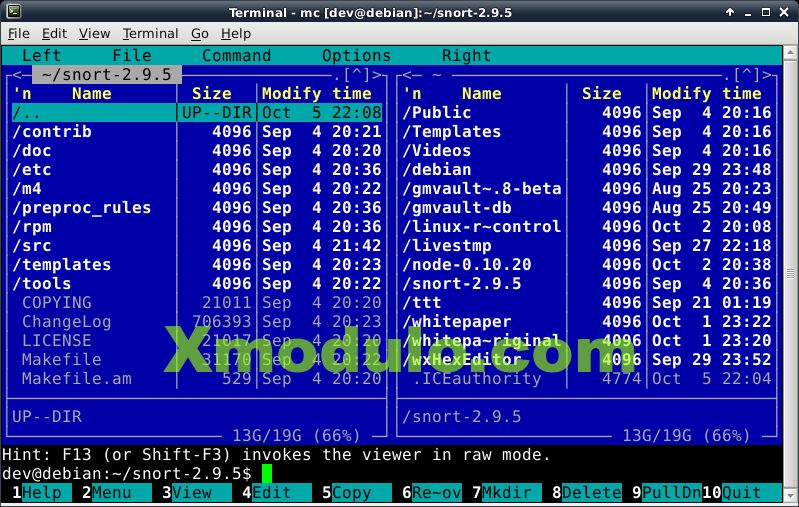The width and height of the screenshot is (799, 507).
Task: Select the /rpm directory
Action: tap(197, 226)
